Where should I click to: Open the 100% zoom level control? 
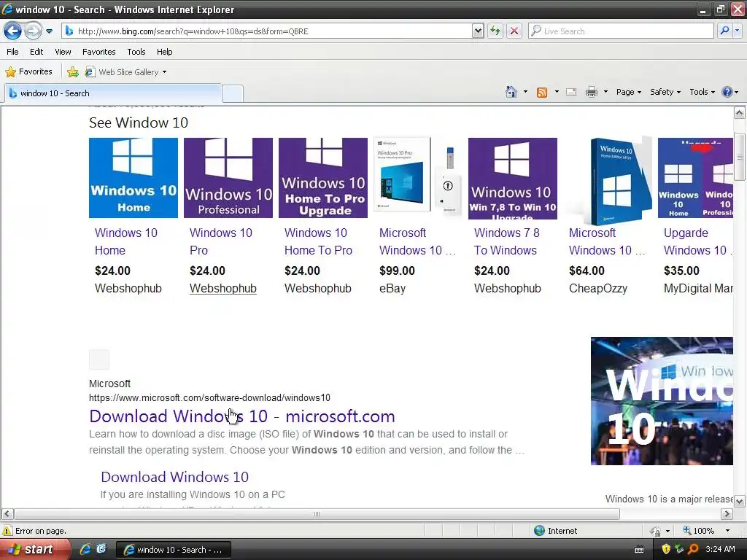point(706,531)
